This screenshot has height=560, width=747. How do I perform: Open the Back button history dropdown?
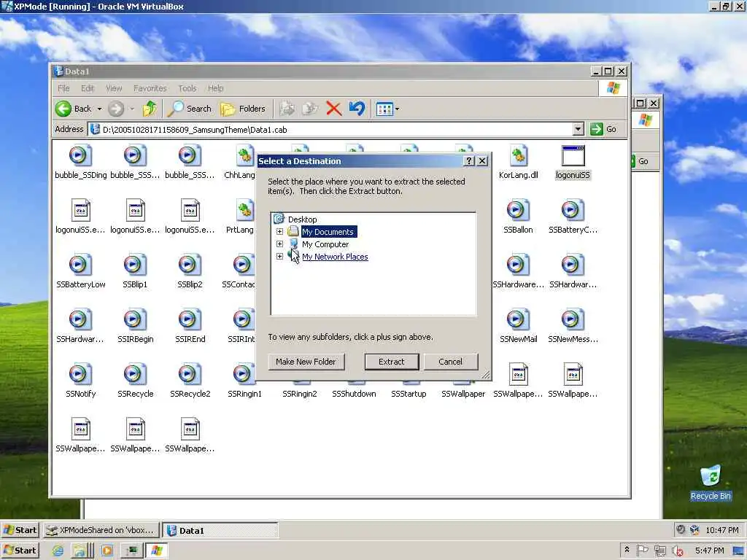[x=99, y=109]
